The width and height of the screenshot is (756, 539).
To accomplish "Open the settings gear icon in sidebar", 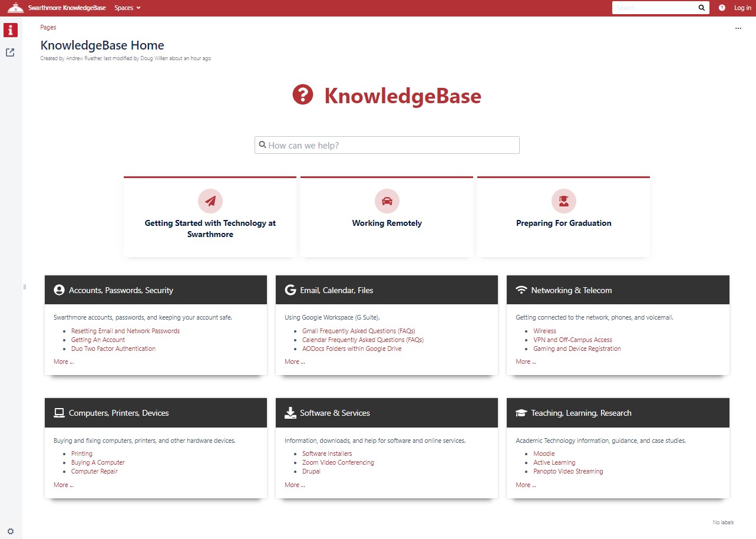I will point(10,531).
